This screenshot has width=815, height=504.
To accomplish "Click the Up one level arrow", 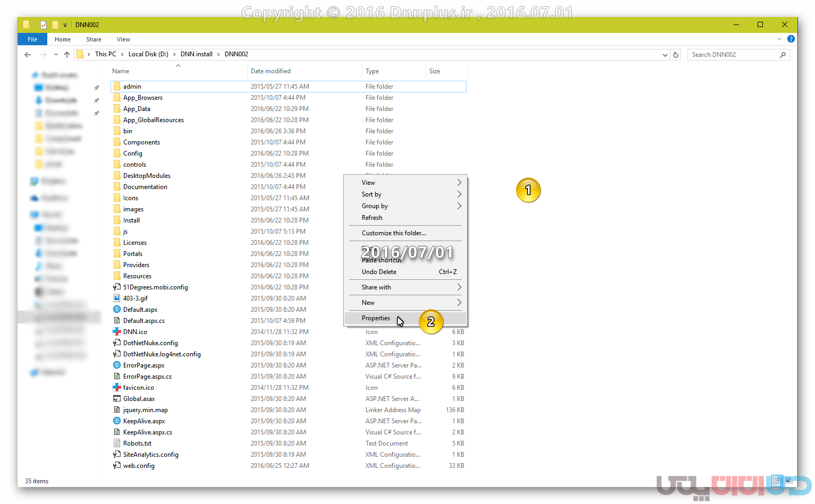I will coord(67,55).
